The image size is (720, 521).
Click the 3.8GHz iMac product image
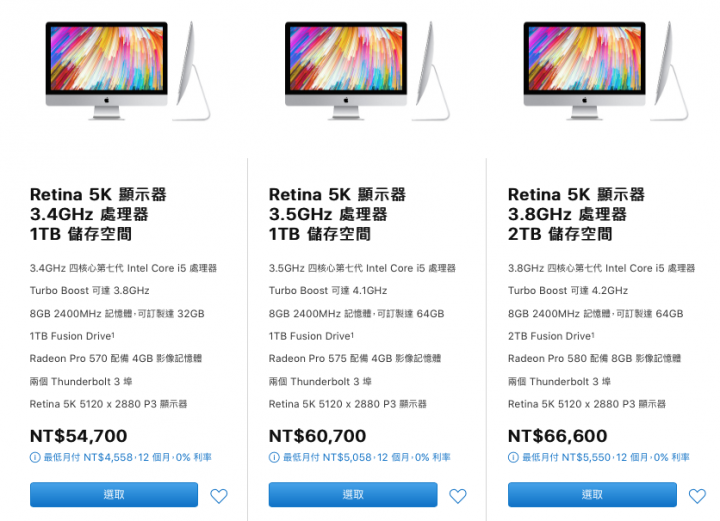[x=585, y=71]
